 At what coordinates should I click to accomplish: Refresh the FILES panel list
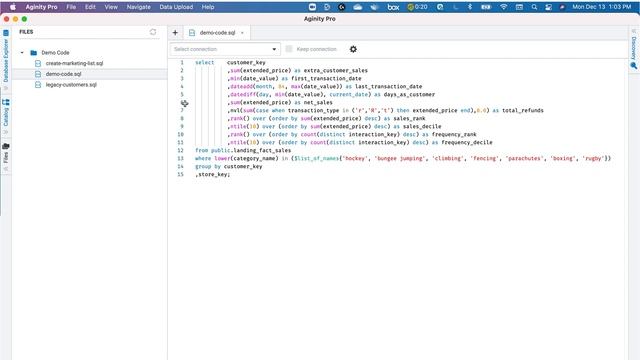tap(153, 32)
